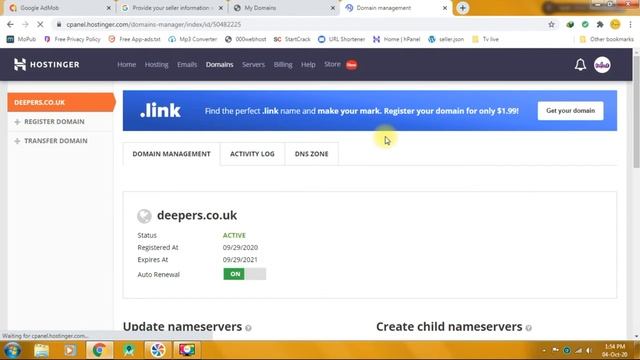This screenshot has height=360, width=640.
Task: Click registered date 09/29/2020
Action: point(240,247)
